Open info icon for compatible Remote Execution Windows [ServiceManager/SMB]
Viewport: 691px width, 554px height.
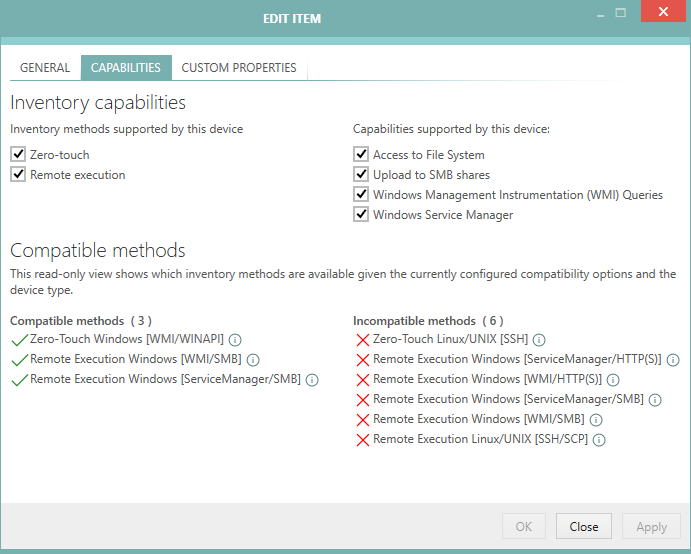[312, 380]
